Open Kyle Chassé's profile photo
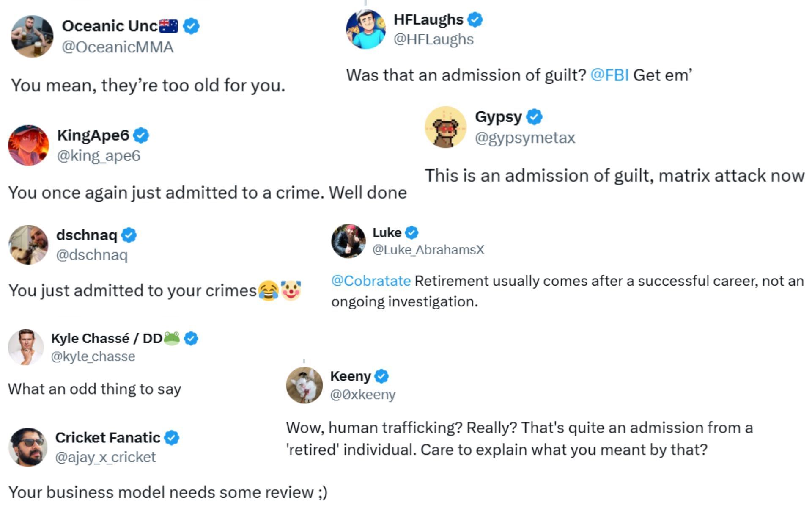 [x=26, y=347]
